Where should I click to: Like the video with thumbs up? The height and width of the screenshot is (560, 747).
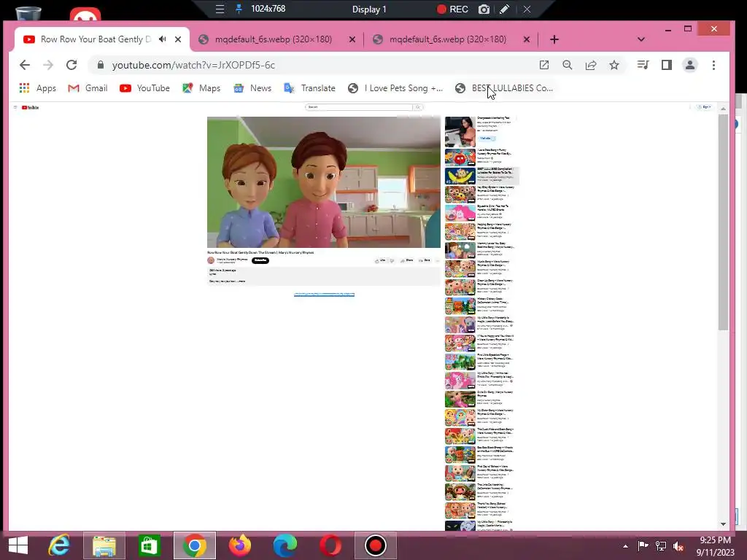pos(380,260)
